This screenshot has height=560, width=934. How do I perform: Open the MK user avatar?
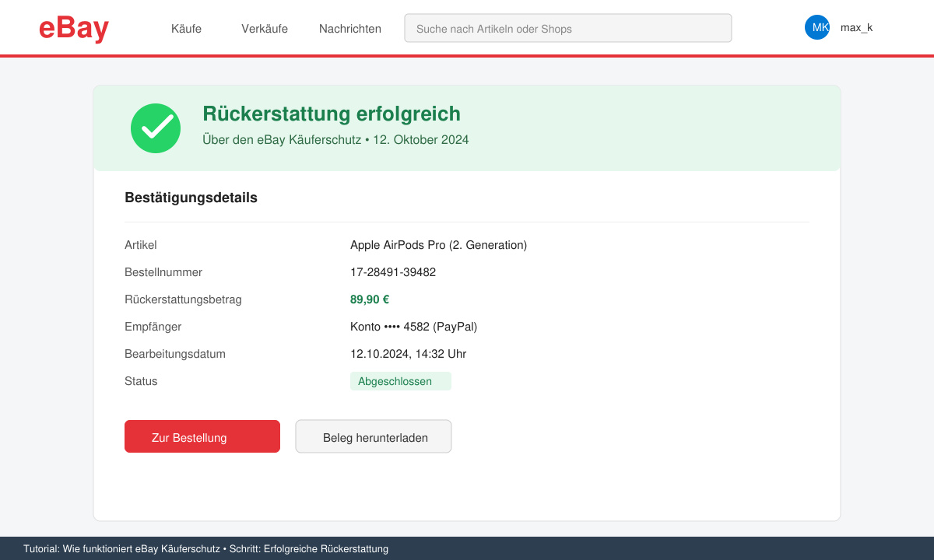point(817,27)
